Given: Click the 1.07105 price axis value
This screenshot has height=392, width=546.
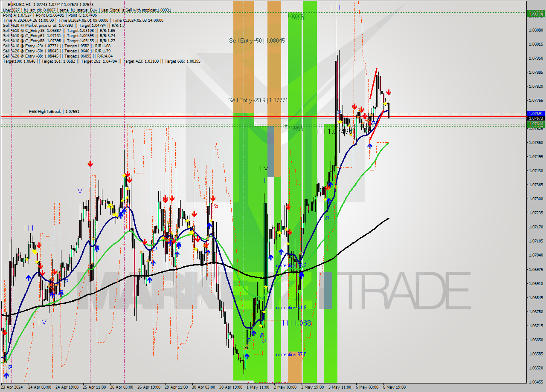Looking at the screenshot, I should click(536, 241).
